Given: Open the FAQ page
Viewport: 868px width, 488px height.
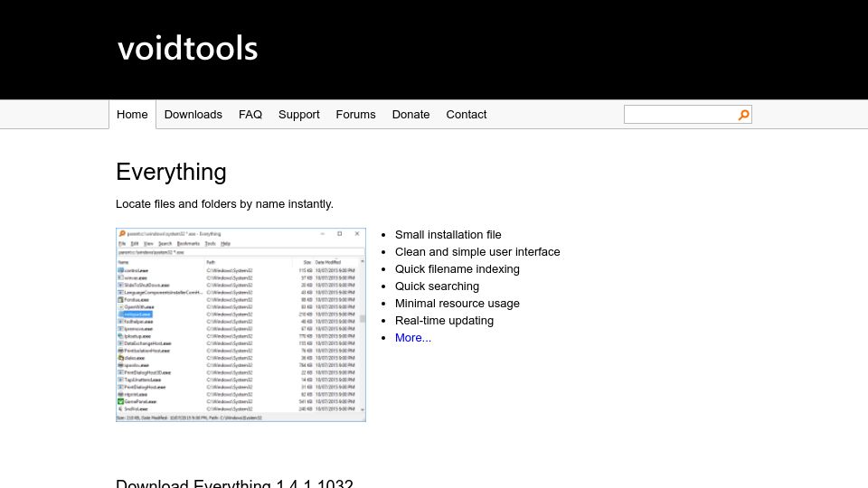Looking at the screenshot, I should tap(250, 115).
